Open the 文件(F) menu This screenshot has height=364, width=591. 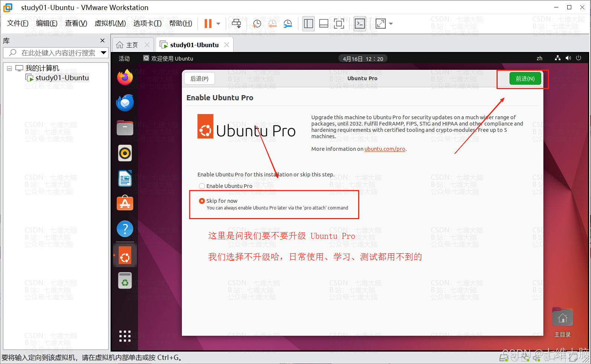pos(17,23)
